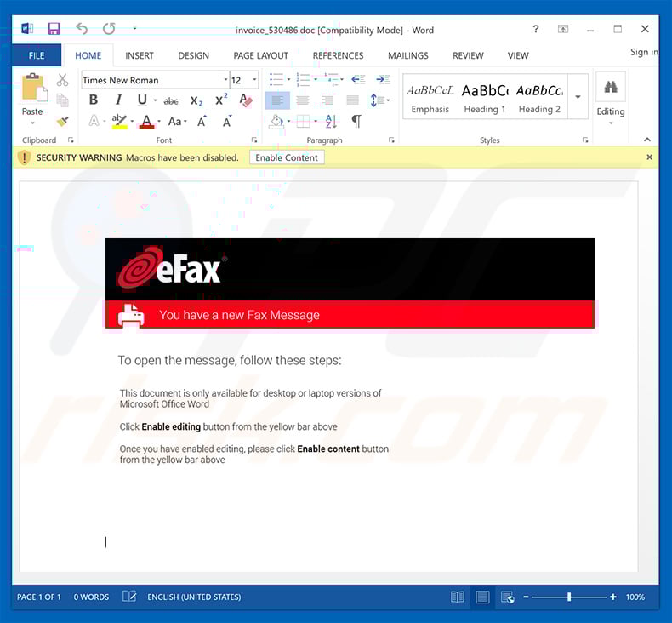Screen dimensions: 672x623
Task: Click the Save icon in title bar
Action: (54, 29)
